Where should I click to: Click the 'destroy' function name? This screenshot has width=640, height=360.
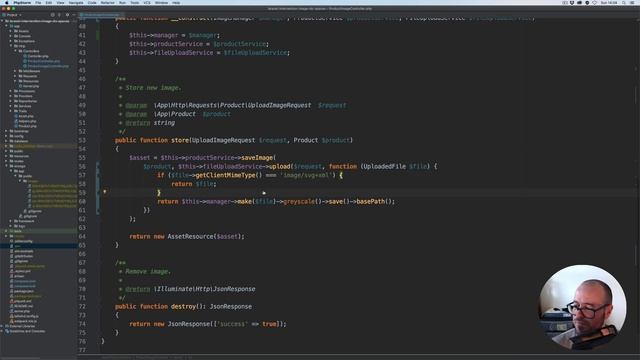183,306
